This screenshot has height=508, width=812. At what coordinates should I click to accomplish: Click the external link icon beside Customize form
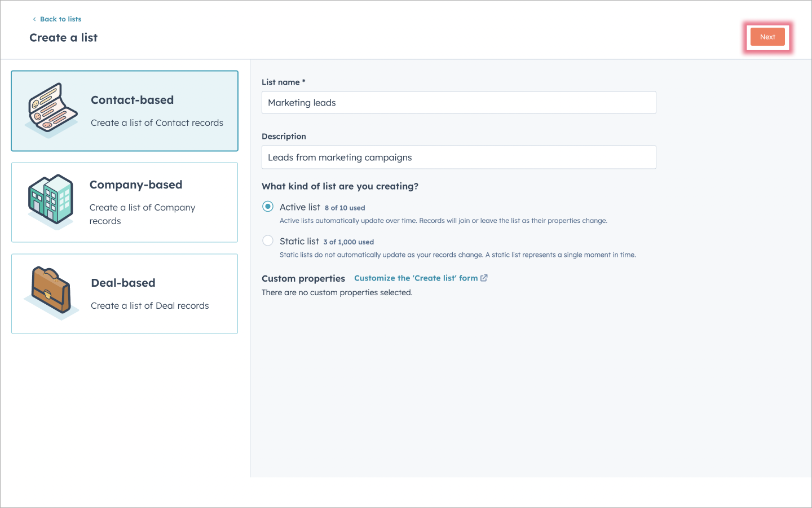pyautogui.click(x=484, y=278)
